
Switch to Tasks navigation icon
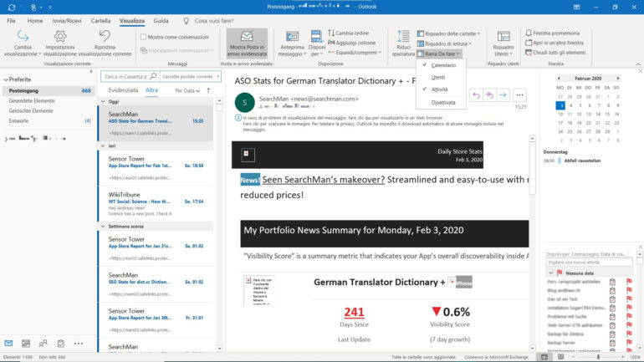coord(61,343)
